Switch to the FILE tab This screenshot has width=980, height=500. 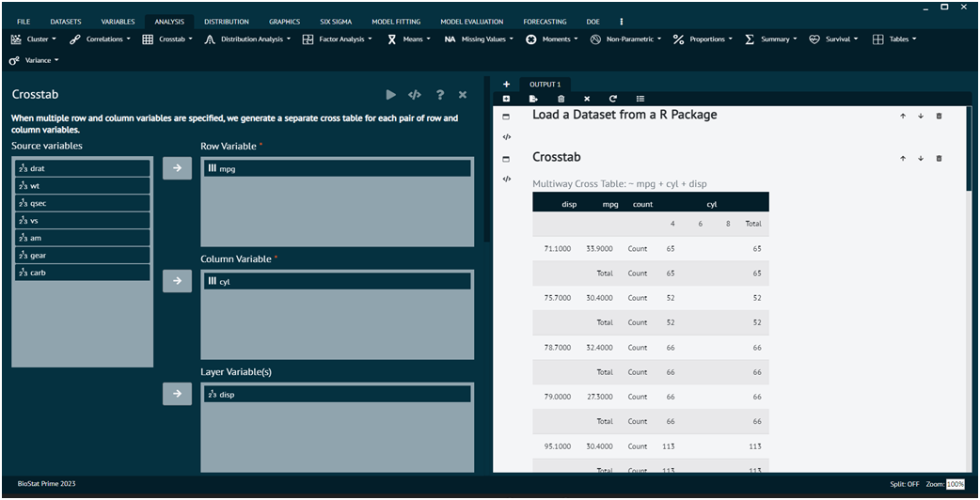point(24,22)
